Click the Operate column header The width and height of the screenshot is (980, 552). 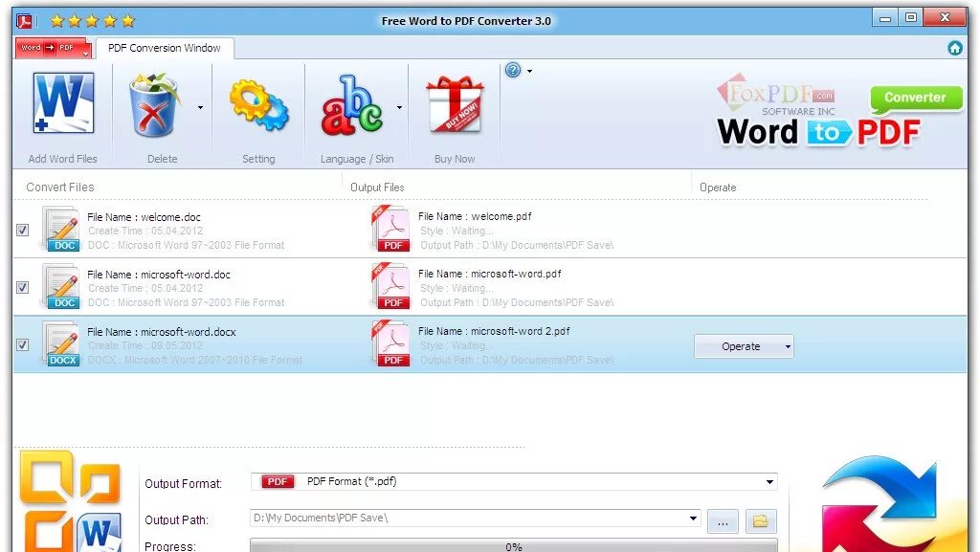click(718, 188)
